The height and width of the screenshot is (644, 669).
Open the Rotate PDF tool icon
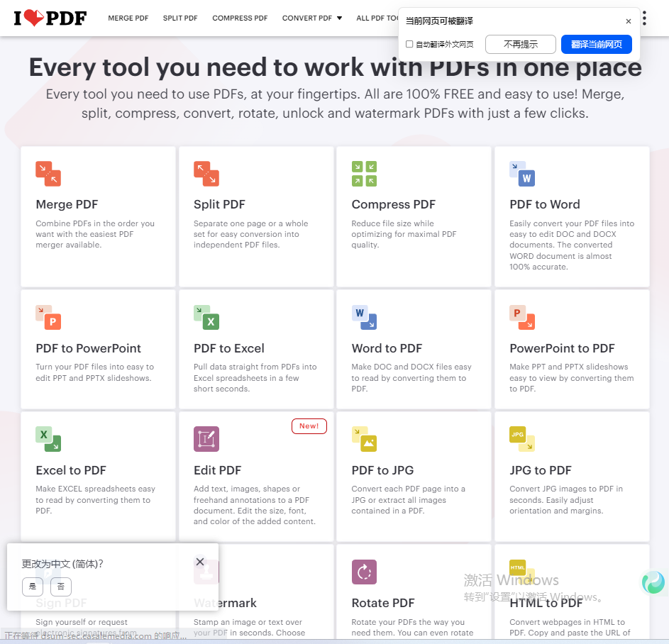tap(364, 572)
